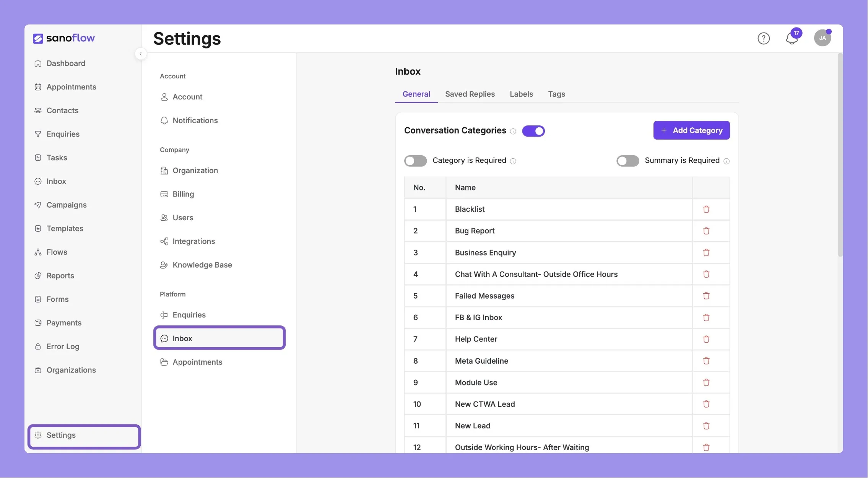Enable the Category is Required toggle

click(416, 161)
